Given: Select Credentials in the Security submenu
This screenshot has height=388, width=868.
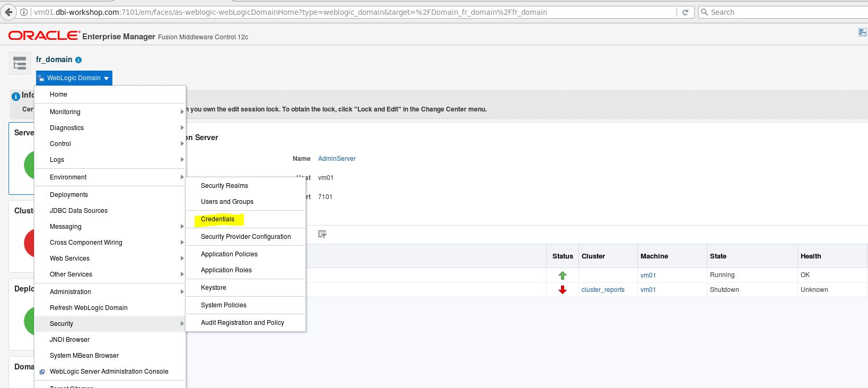Looking at the screenshot, I should [x=246, y=219].
